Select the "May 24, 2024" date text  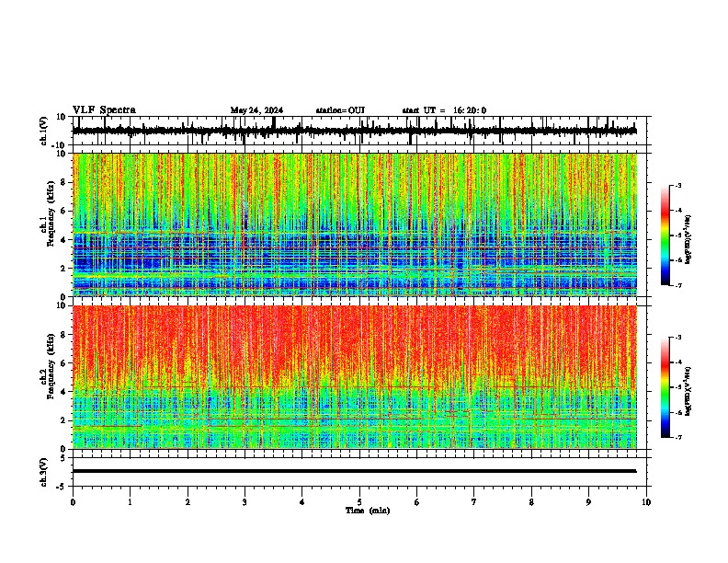pyautogui.click(x=256, y=110)
